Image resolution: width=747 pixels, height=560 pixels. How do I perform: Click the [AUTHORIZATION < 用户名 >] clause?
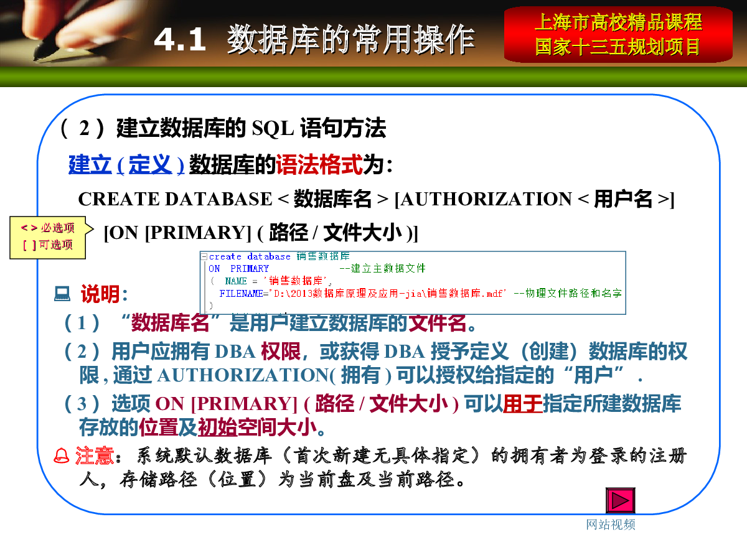coord(535,199)
